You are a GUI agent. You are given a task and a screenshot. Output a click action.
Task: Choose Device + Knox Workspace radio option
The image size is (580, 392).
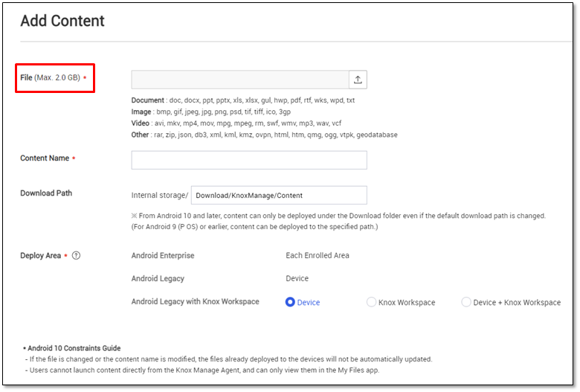coord(466,302)
